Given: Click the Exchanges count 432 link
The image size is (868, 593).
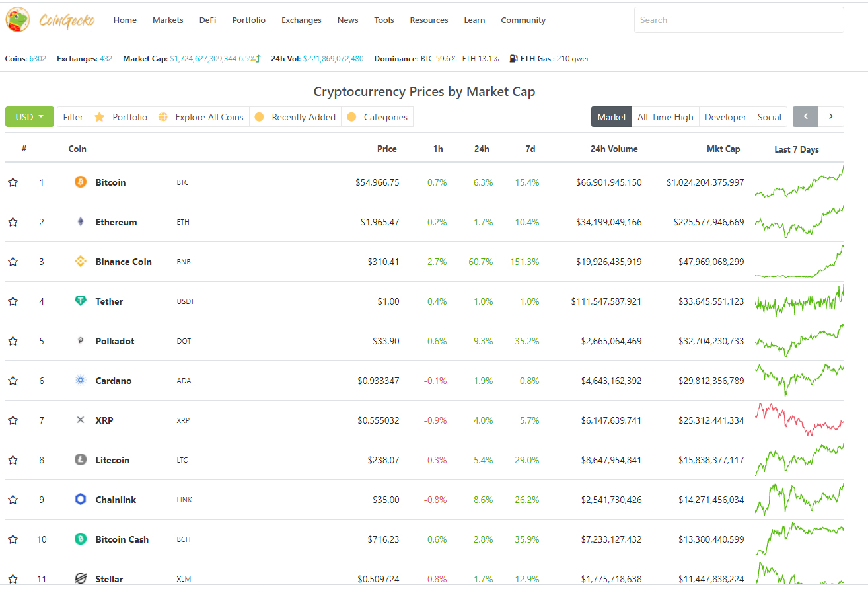Looking at the screenshot, I should pyautogui.click(x=106, y=59).
